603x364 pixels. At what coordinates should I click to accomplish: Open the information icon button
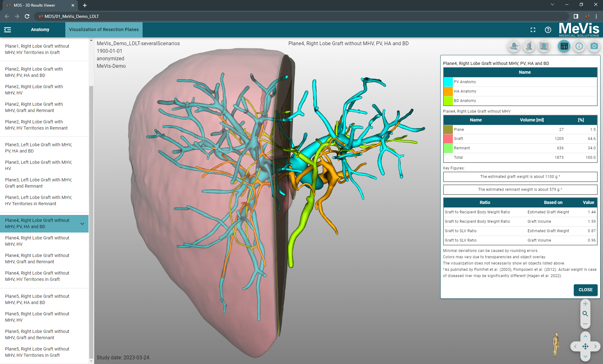(579, 46)
